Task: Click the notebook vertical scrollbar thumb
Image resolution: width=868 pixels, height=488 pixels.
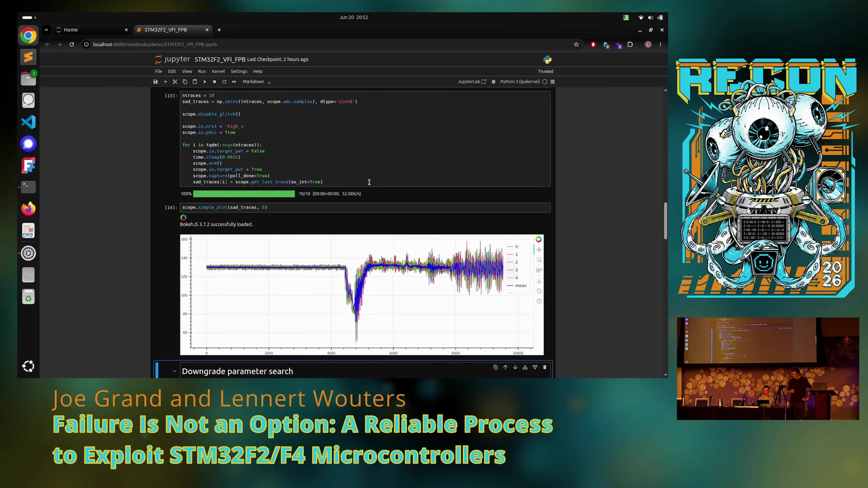Action: coord(665,221)
